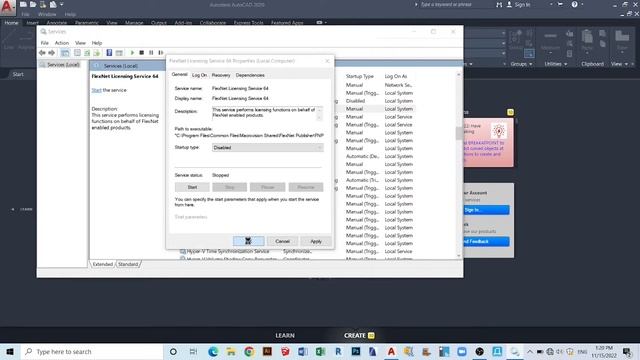Screen dimensions: 640x360
Task: Open the Manage ribbon tab in AutoCAD
Action: tap(134, 23)
